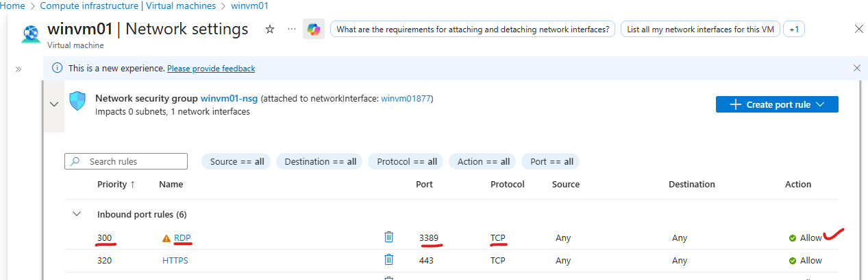Open the more options ellipsis menu

(292, 30)
